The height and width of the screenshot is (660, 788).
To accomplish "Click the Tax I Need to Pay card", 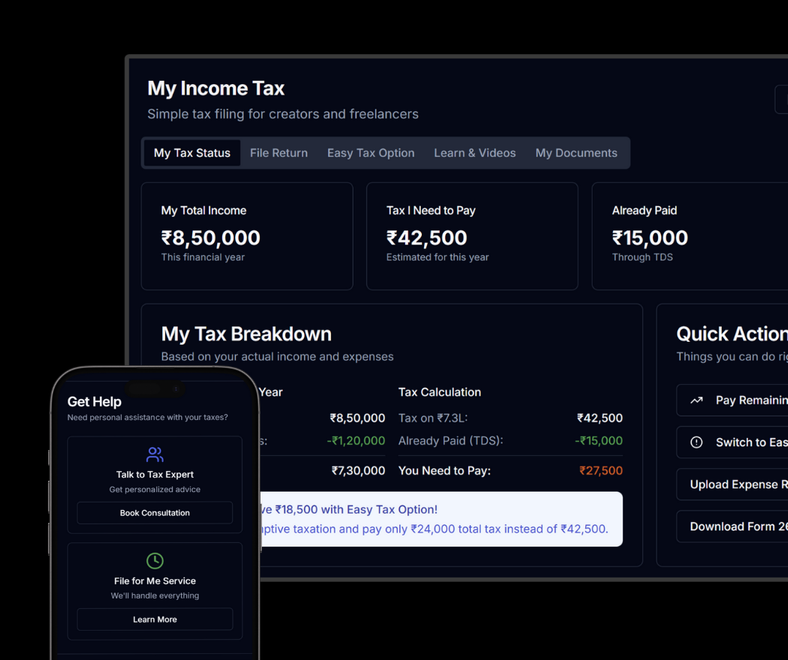I will click(x=472, y=236).
